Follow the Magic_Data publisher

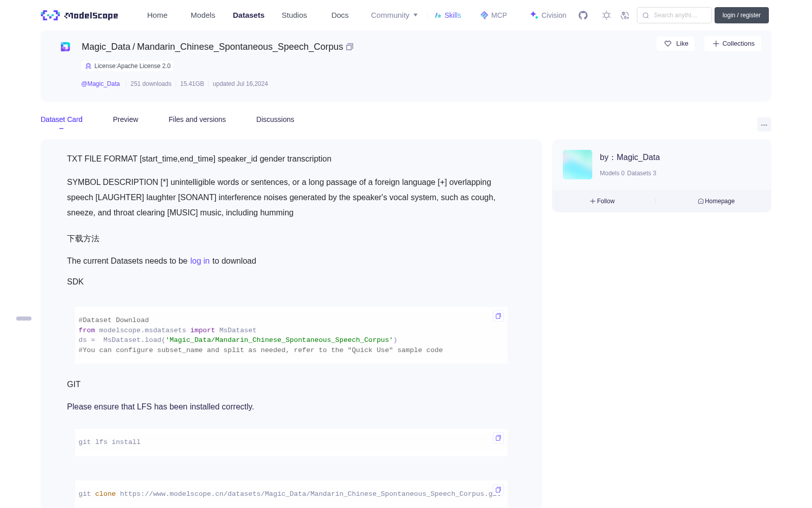(x=602, y=201)
